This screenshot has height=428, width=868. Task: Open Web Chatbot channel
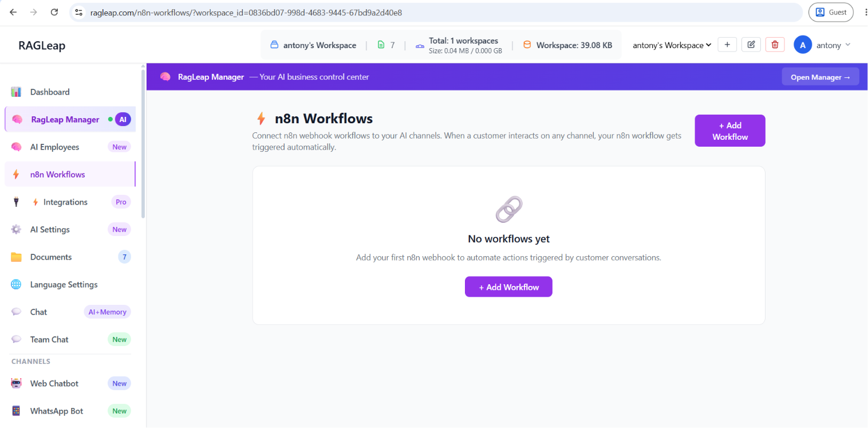coord(70,383)
